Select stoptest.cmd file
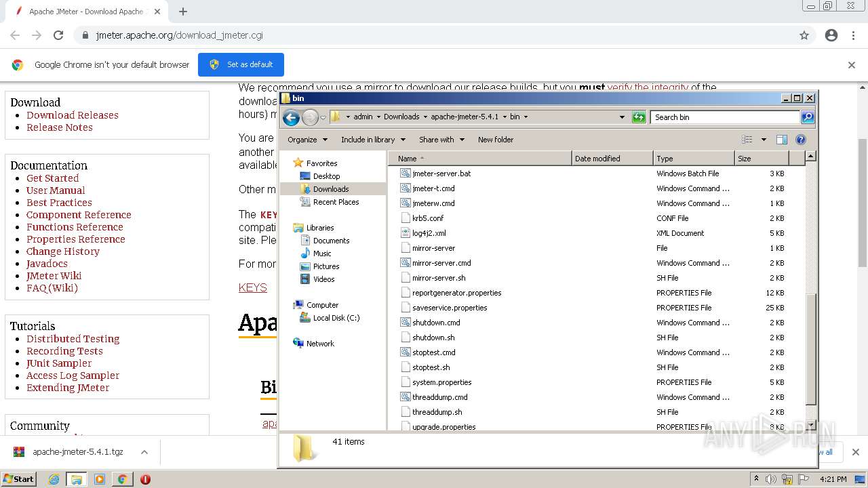 434,352
